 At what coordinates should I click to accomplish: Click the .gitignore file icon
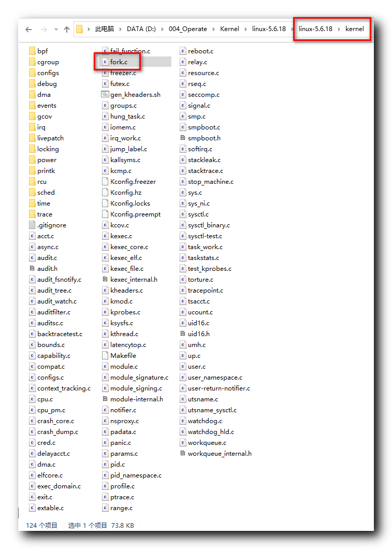[x=32, y=225]
